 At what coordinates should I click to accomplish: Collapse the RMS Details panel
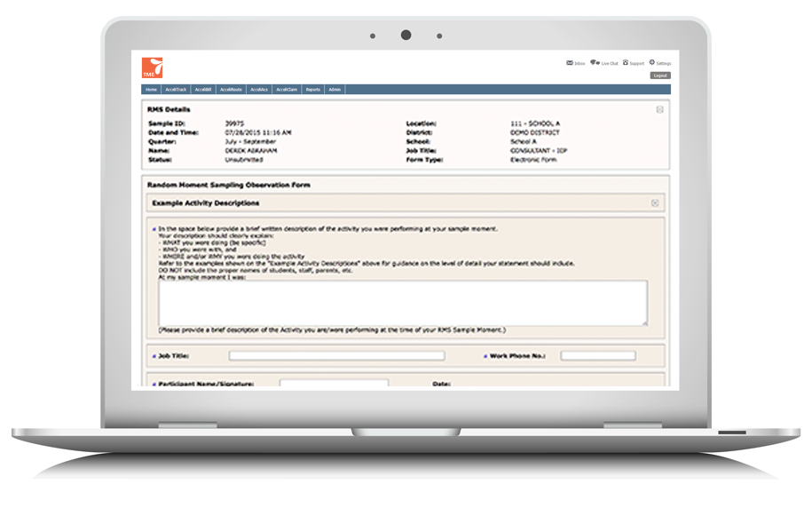[x=659, y=109]
